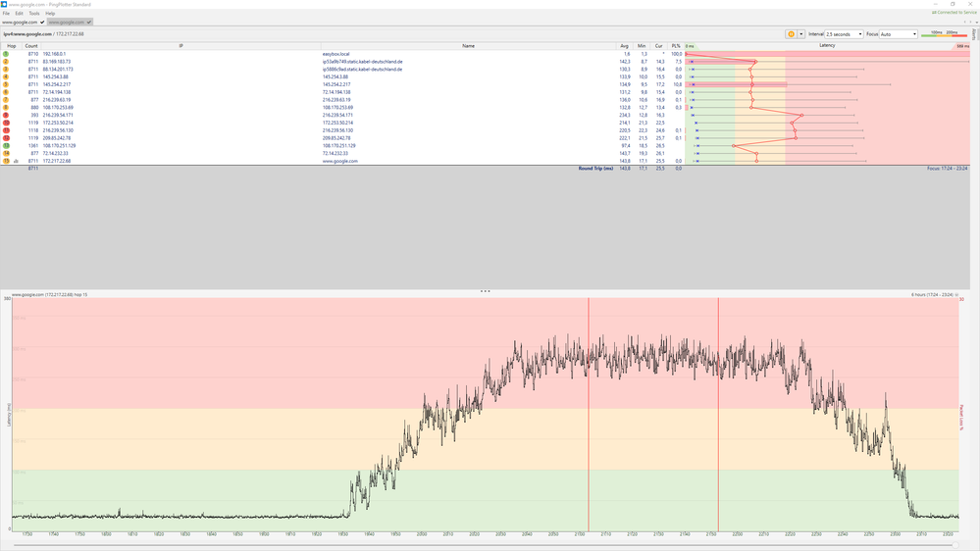This screenshot has height=551, width=980.
Task: Select hop 1 green status circle
Action: point(6,54)
